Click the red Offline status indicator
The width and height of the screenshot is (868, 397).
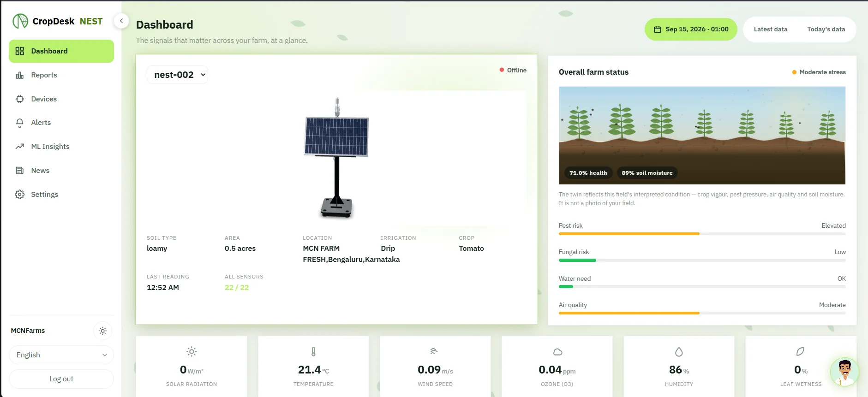point(513,70)
